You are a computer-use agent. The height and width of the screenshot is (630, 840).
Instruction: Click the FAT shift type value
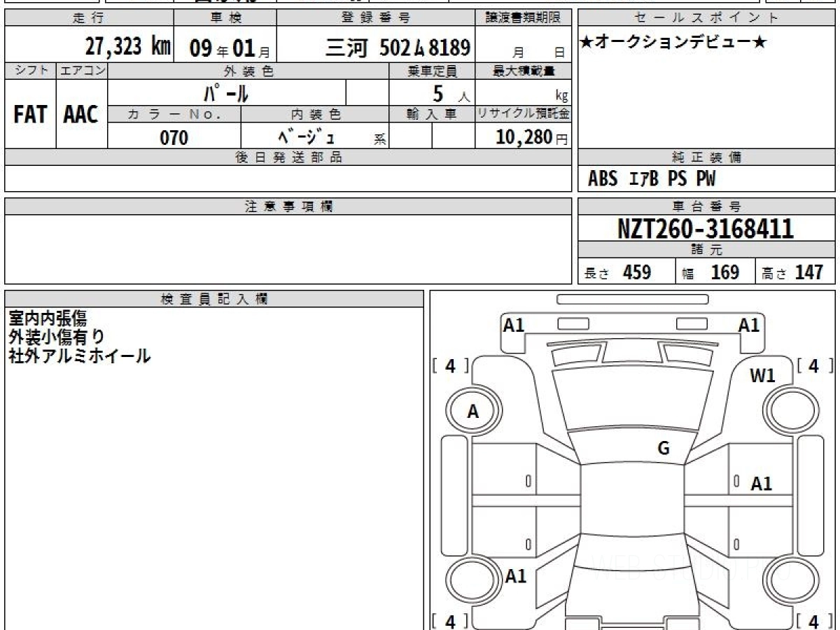pyautogui.click(x=30, y=115)
